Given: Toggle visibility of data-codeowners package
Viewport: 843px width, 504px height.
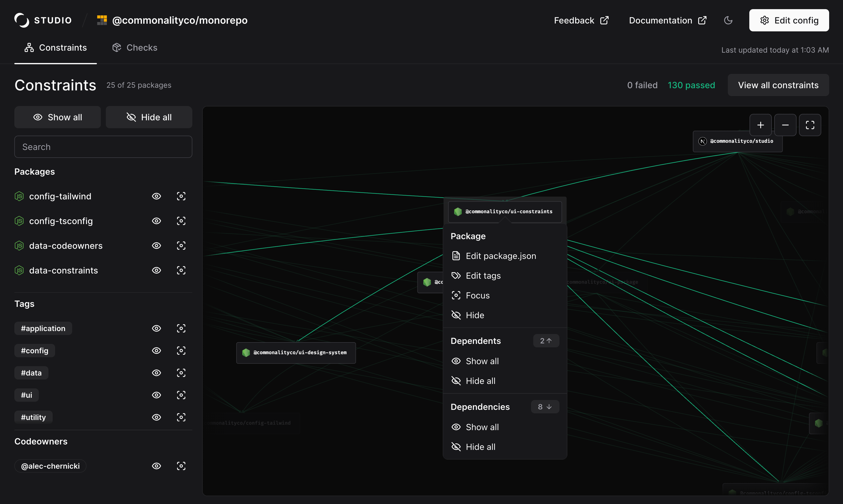Looking at the screenshot, I should click(x=156, y=246).
